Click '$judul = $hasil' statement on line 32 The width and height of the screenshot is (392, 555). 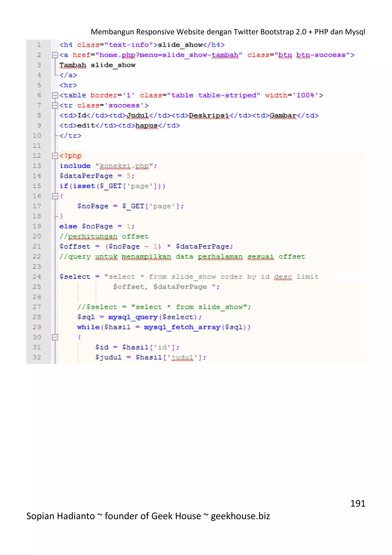pyautogui.click(x=151, y=357)
